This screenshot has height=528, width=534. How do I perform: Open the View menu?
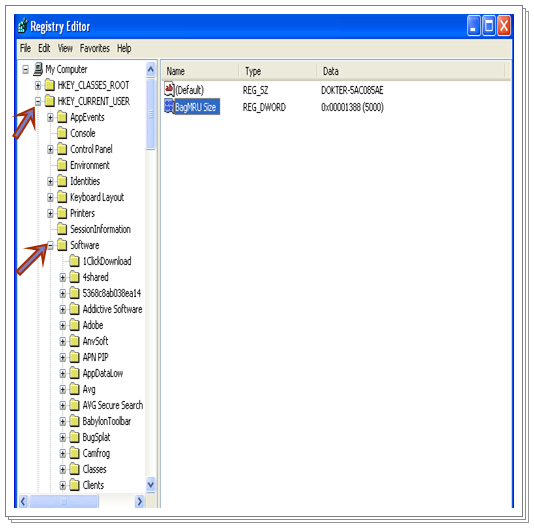[x=65, y=48]
